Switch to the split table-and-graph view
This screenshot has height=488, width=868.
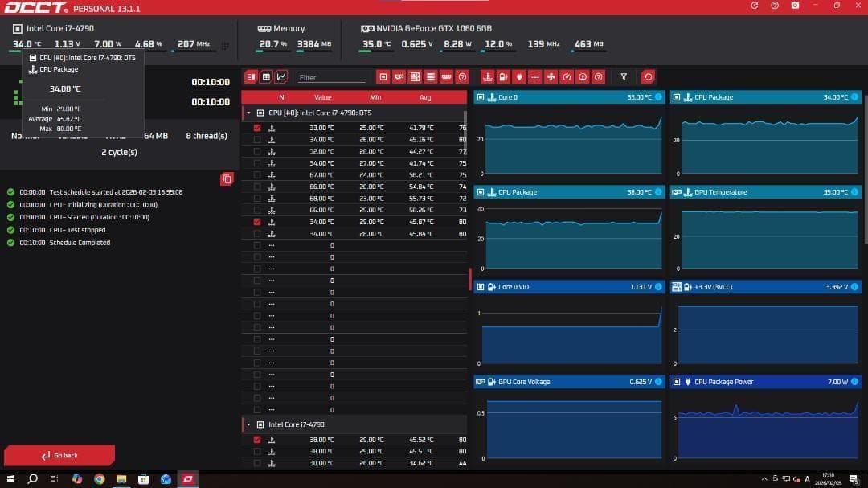252,77
